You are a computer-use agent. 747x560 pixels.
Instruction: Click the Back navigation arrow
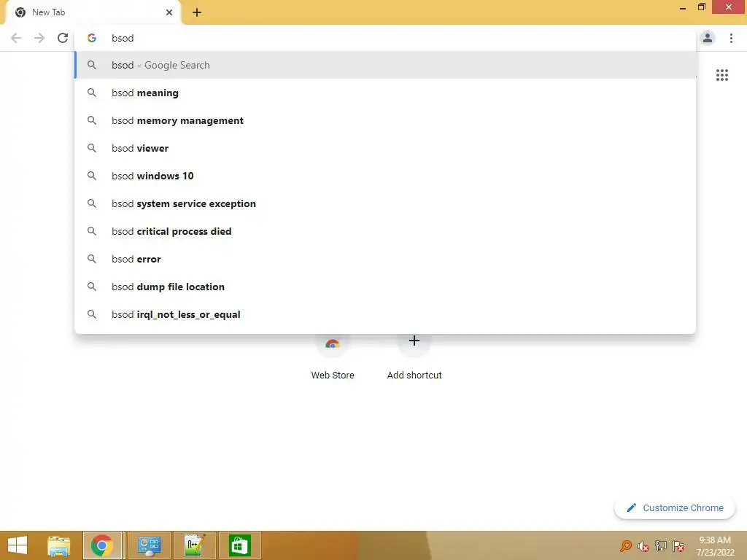pyautogui.click(x=16, y=38)
